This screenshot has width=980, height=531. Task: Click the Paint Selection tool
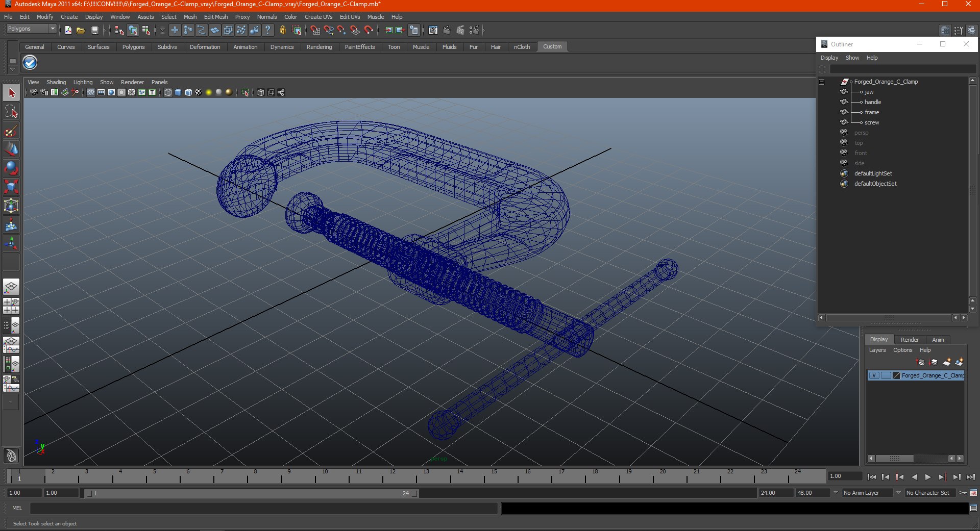point(11,131)
